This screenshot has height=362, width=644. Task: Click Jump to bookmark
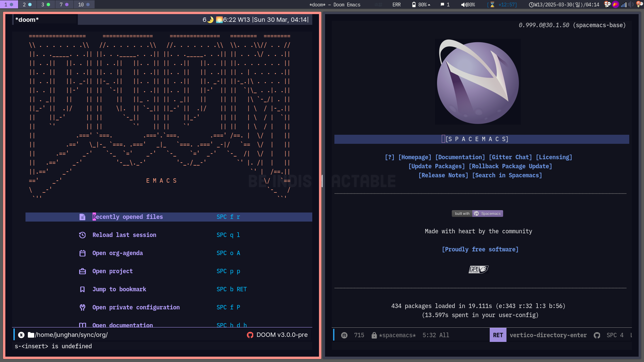point(119,289)
